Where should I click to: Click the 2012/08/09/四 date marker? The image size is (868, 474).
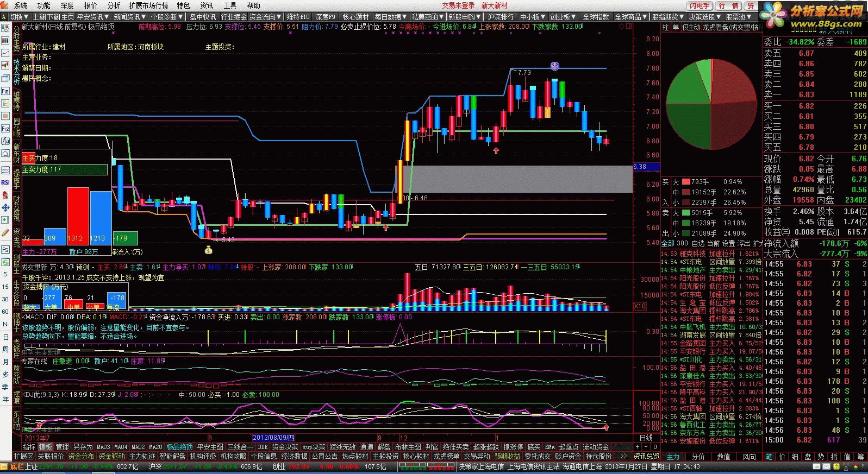point(274,438)
